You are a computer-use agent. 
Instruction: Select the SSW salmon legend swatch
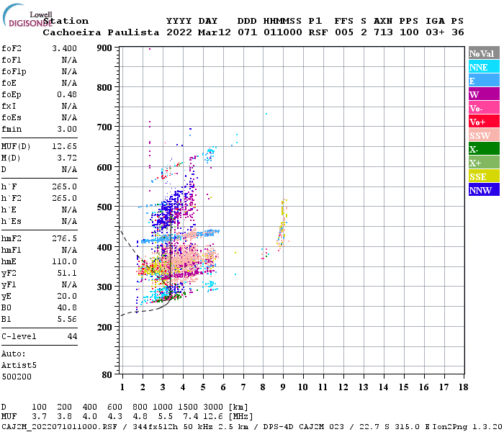click(x=484, y=135)
